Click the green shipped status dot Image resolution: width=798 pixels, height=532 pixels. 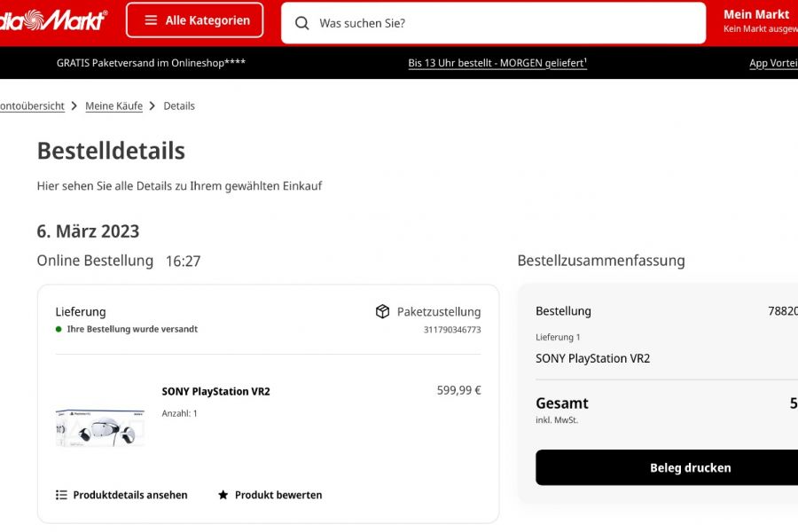pos(59,329)
